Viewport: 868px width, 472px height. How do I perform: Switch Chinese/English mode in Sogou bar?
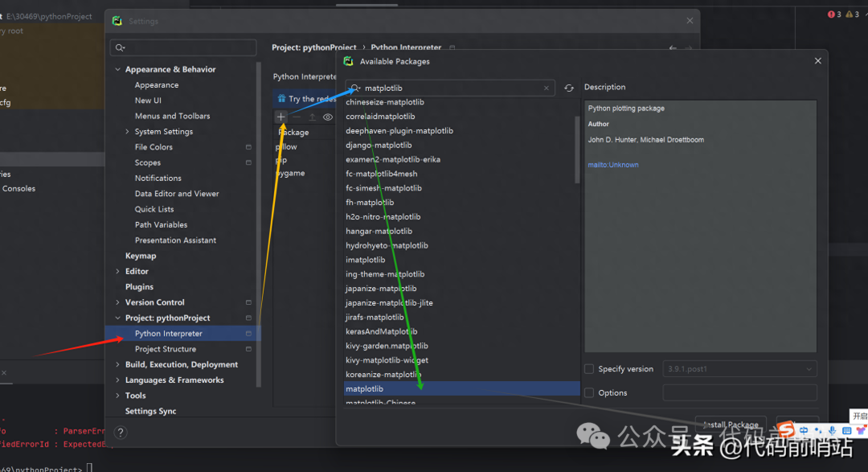tap(804, 430)
